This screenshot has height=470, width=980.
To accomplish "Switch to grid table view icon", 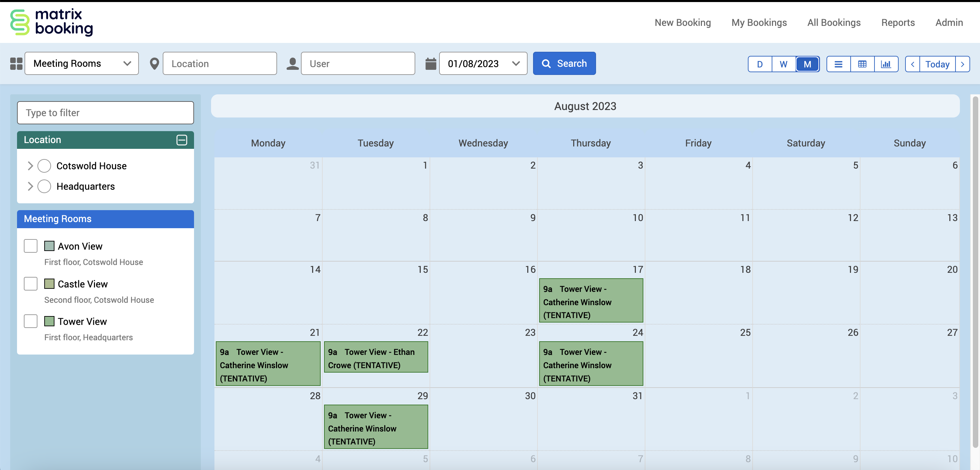I will tap(862, 64).
